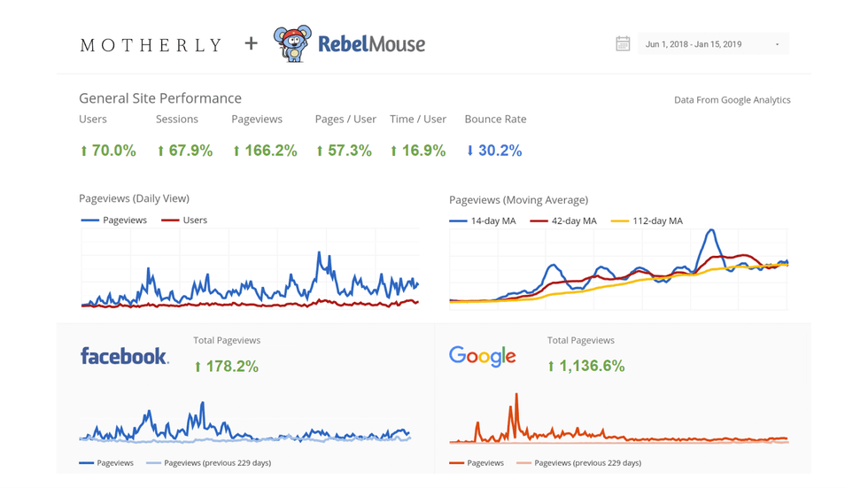This screenshot has height=488, width=868.
Task: Toggle Facebook Pageviews (previous 229 days) legend
Action: click(208, 463)
